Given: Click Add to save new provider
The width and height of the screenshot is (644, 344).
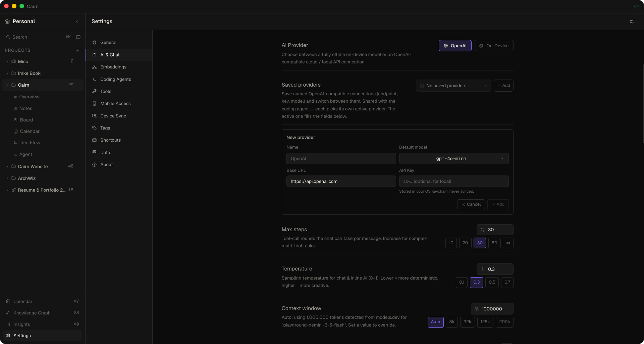Looking at the screenshot, I should coord(498,204).
